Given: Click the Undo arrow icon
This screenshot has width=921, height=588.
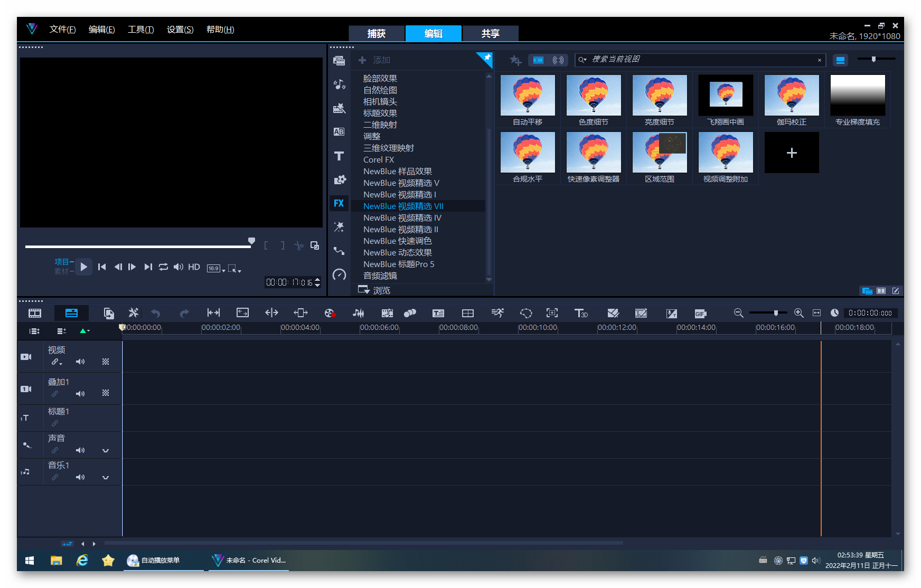Looking at the screenshot, I should coord(156,314).
